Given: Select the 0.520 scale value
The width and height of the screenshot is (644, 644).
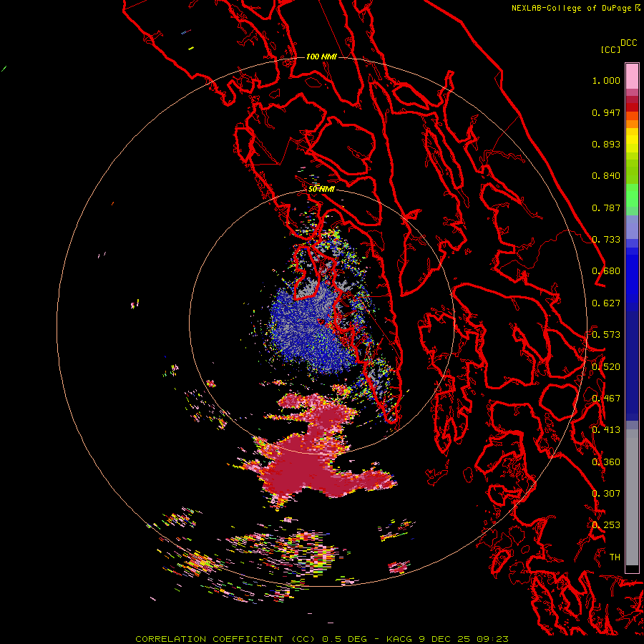Looking at the screenshot, I should [606, 367].
